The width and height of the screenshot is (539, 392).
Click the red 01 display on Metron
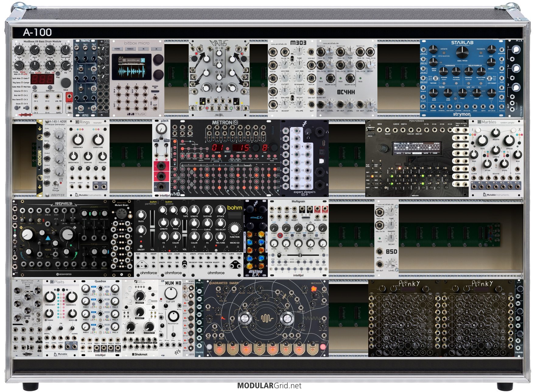point(218,148)
